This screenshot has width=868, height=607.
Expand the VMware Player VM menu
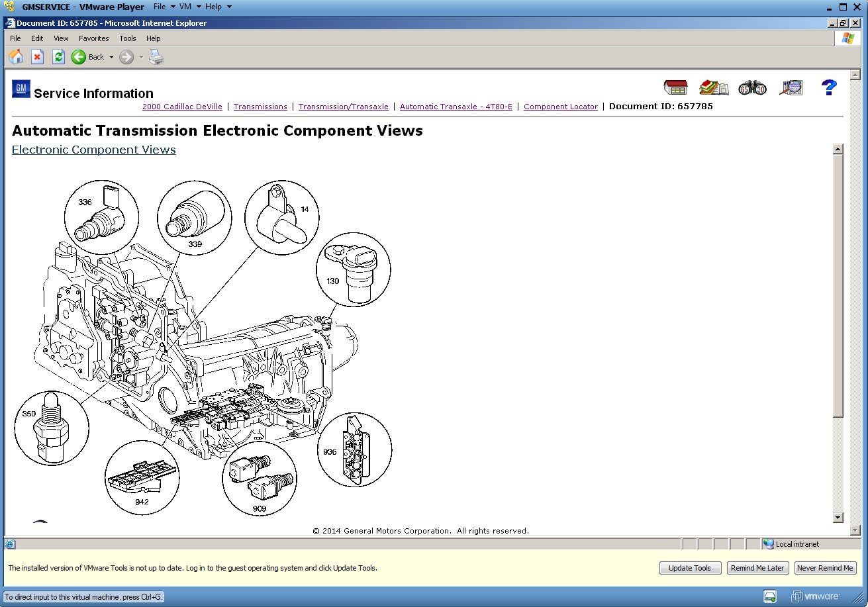coord(189,7)
